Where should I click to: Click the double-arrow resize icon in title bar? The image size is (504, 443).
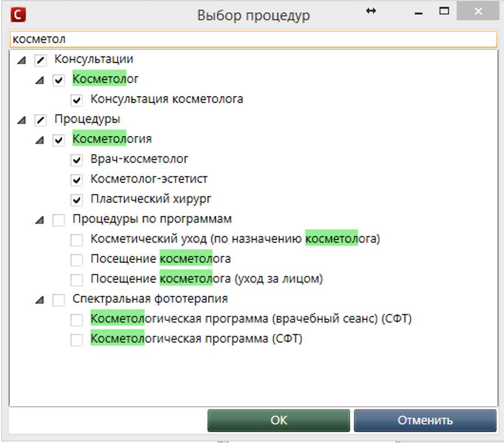(371, 11)
